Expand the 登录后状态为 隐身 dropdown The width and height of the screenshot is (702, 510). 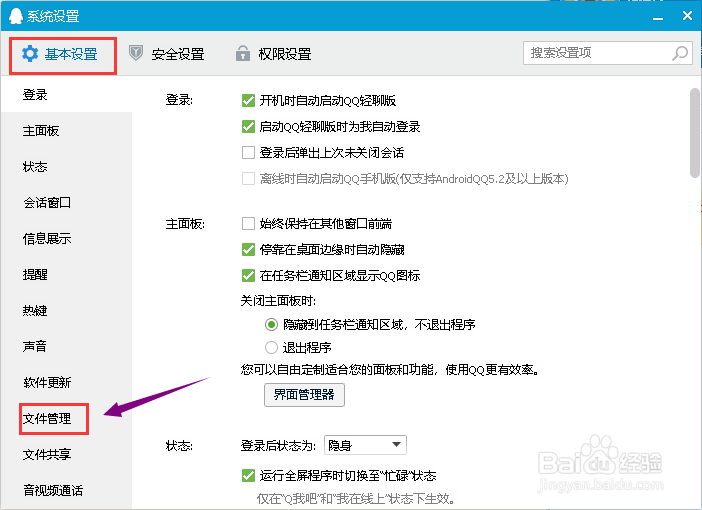365,445
